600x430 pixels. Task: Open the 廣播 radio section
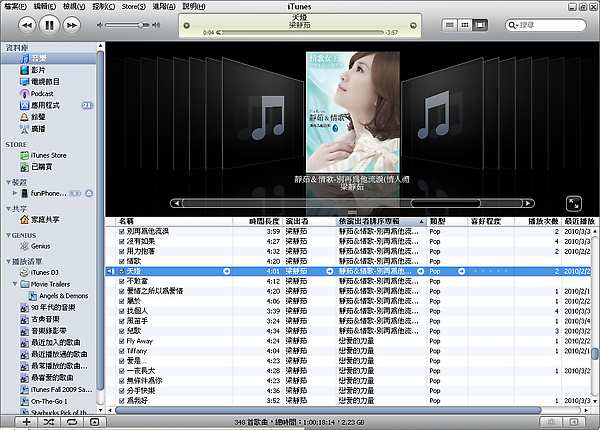[x=38, y=129]
